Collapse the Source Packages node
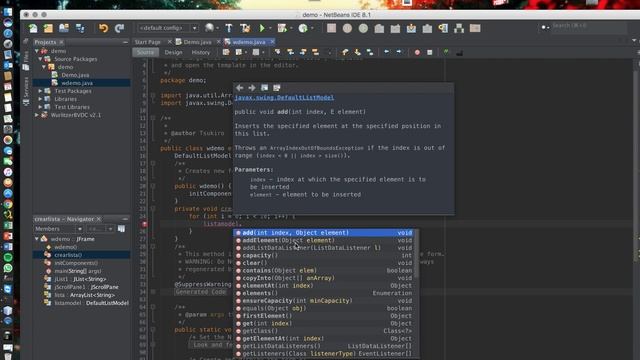 (40, 59)
